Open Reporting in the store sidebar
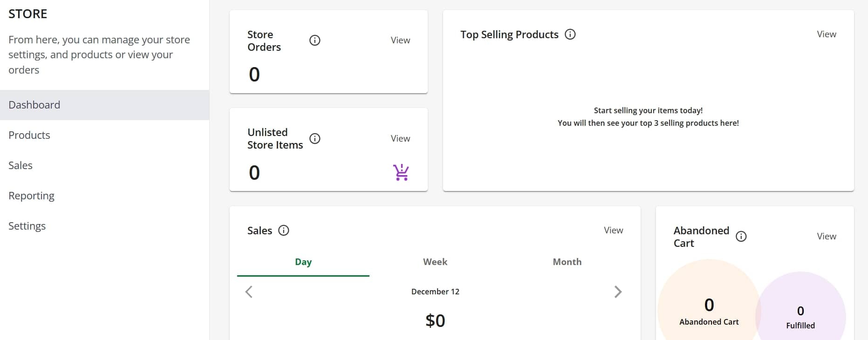The image size is (868, 340). point(31,196)
